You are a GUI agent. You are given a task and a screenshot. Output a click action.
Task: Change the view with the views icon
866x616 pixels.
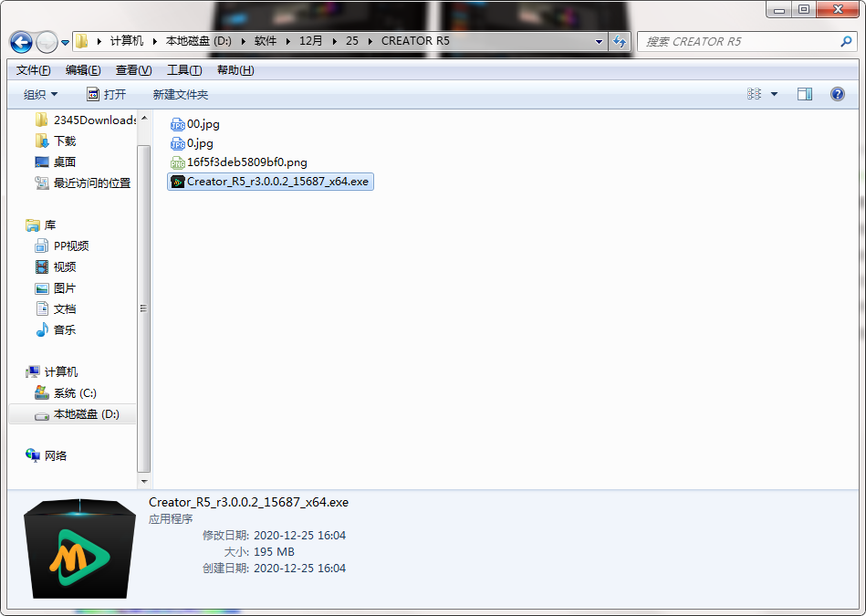coord(754,94)
